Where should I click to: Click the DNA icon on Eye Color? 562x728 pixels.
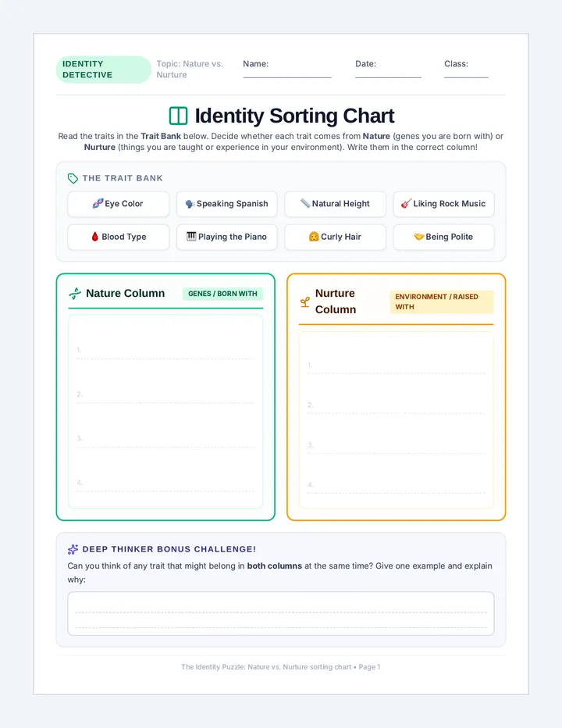click(98, 203)
